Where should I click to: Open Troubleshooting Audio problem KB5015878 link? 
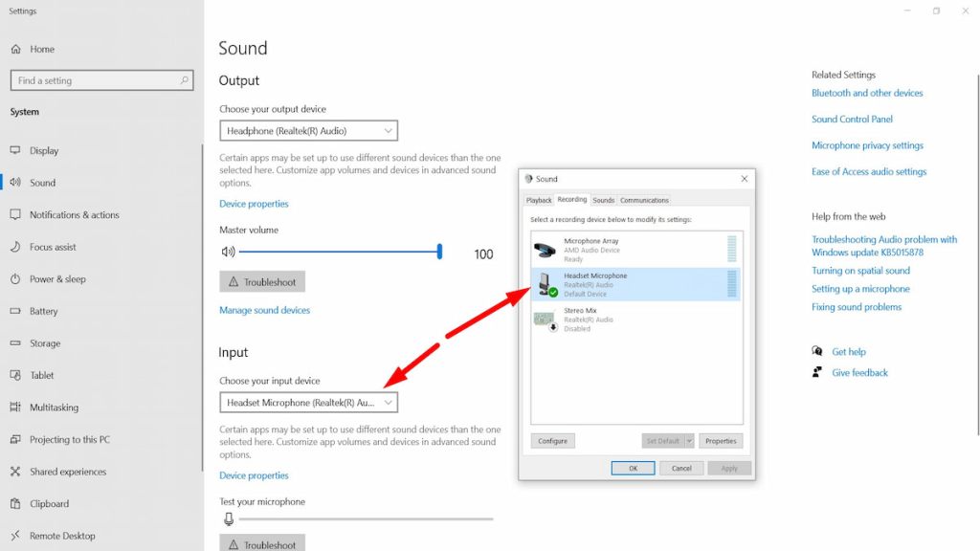click(x=884, y=246)
